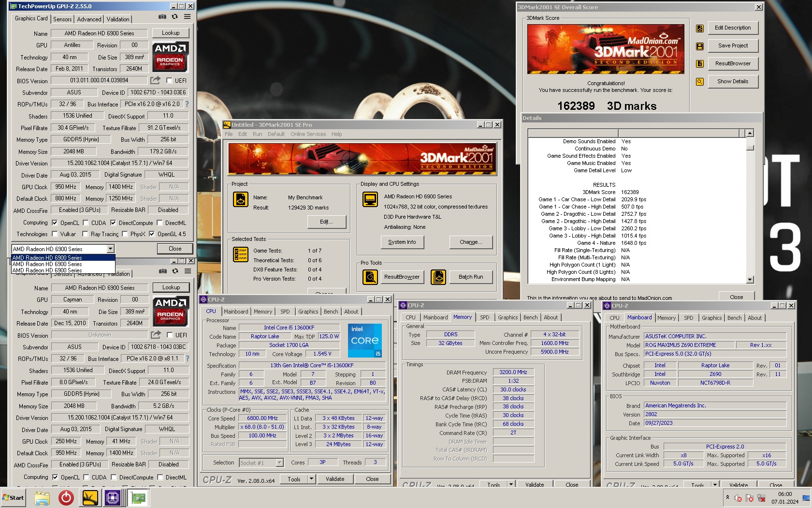
Task: Click the Display and CPU Settings monitor icon
Action: click(370, 199)
